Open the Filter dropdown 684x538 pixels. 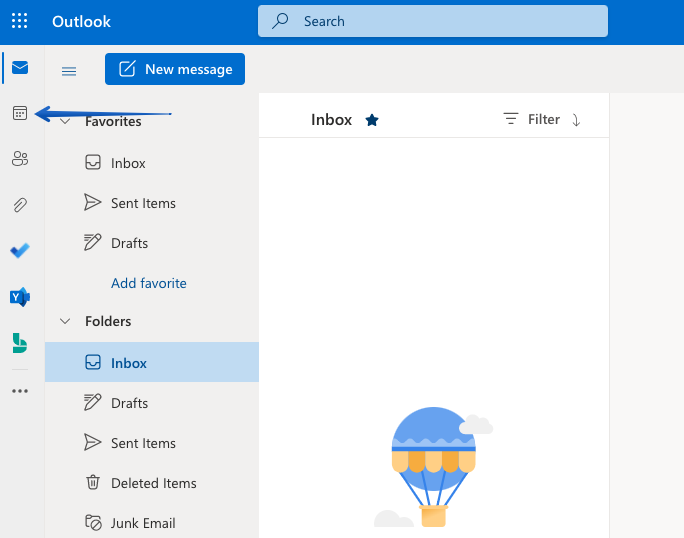(532, 120)
